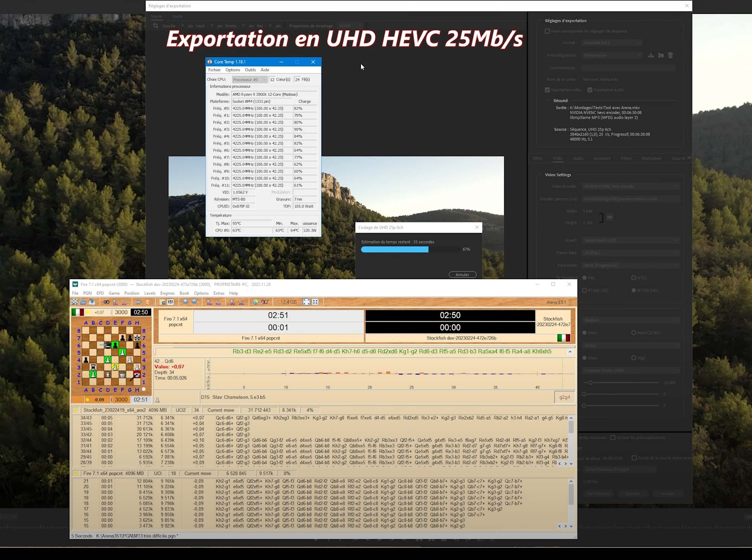
Task: Click the Exporter button in export dialog
Action: point(632,494)
